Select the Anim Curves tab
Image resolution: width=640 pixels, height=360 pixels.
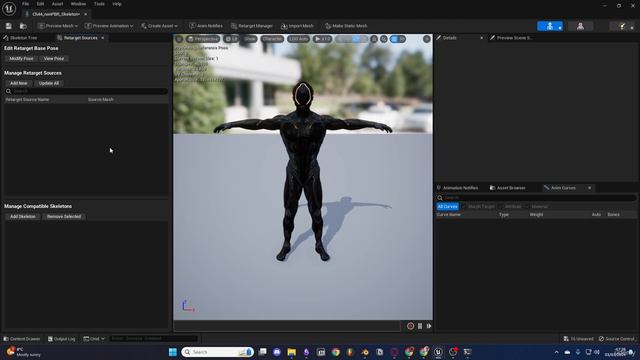click(563, 188)
